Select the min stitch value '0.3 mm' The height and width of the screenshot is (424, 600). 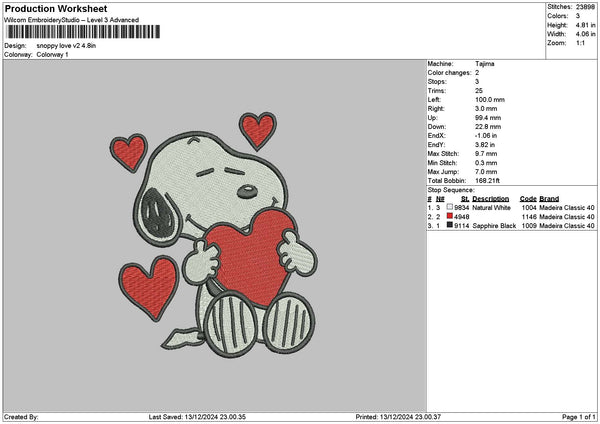(x=486, y=163)
